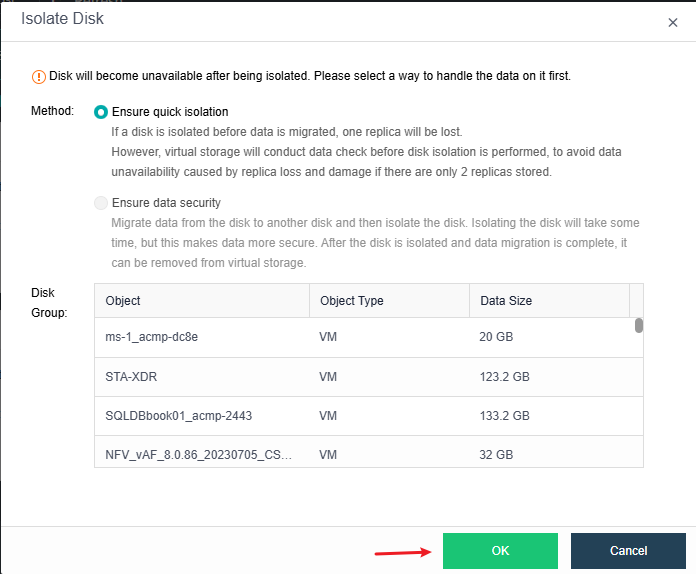Click the Isolate Disk dialog title
This screenshot has height=574, width=696.
click(x=62, y=19)
